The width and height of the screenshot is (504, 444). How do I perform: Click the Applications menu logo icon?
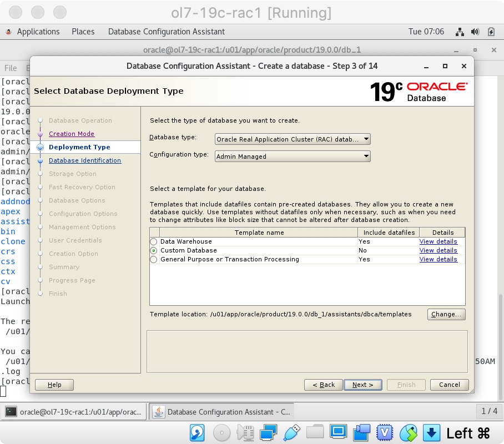[9, 32]
